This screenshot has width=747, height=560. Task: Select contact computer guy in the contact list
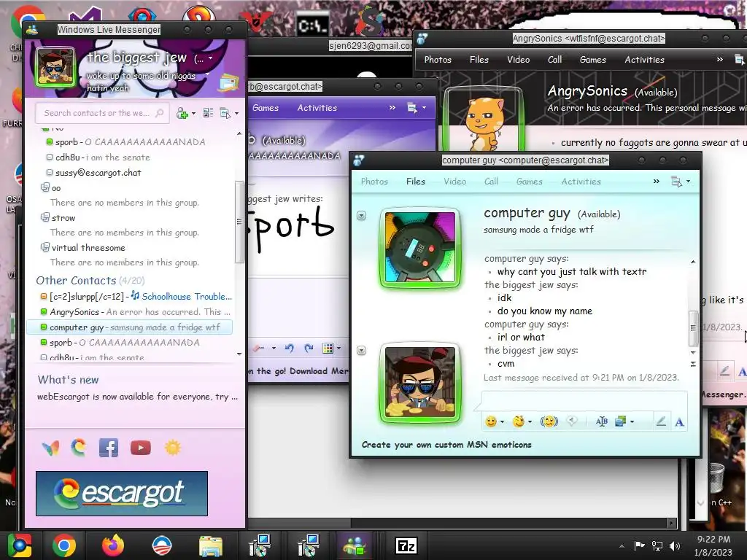point(130,327)
